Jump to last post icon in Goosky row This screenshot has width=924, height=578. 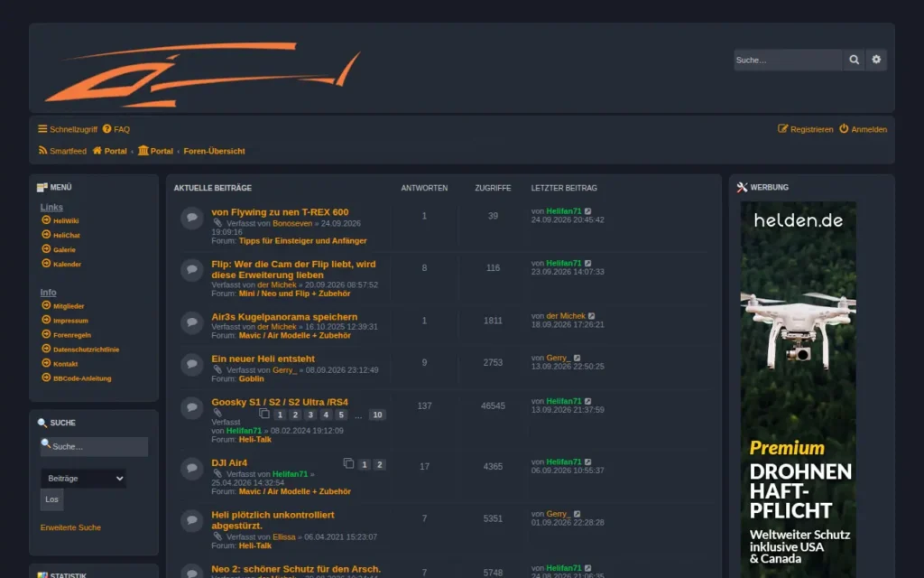pyautogui.click(x=587, y=401)
